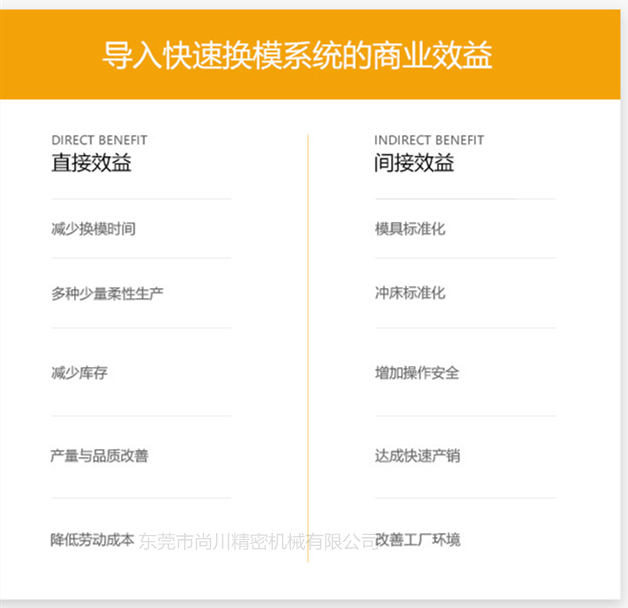
Task: Click the 产量与品质改善 item
Action: pyautogui.click(x=99, y=456)
